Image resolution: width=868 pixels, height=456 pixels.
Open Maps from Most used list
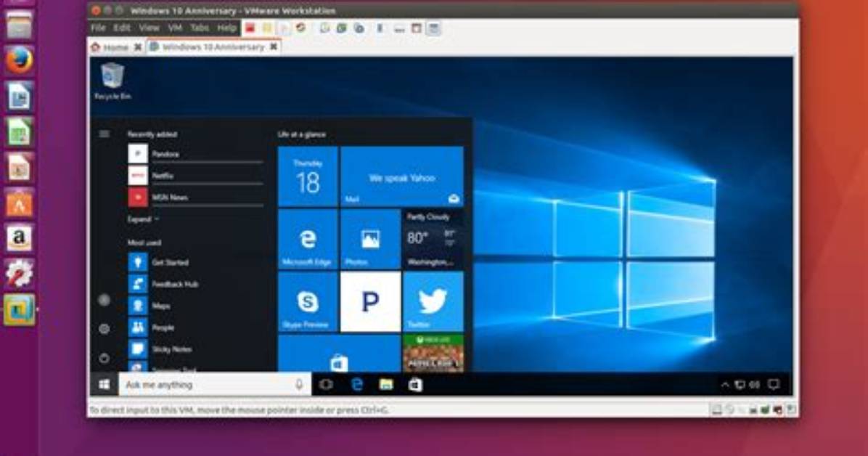tap(195, 305)
